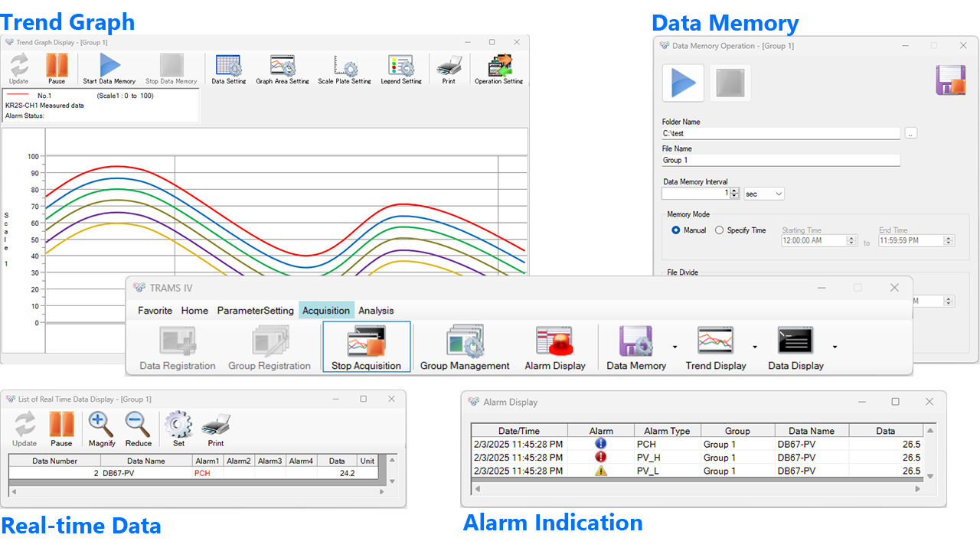The width and height of the screenshot is (980, 551).
Task: Click the Data Name header in Alarm Display
Action: 812,431
